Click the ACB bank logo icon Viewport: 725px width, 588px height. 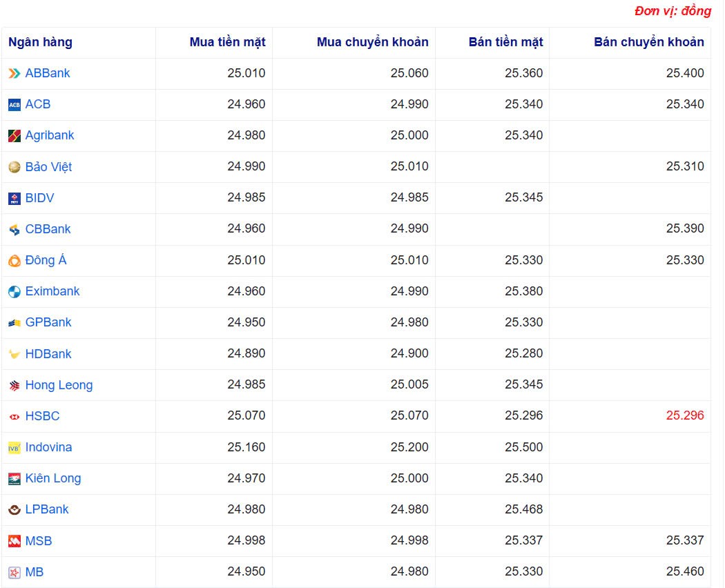coord(14,105)
